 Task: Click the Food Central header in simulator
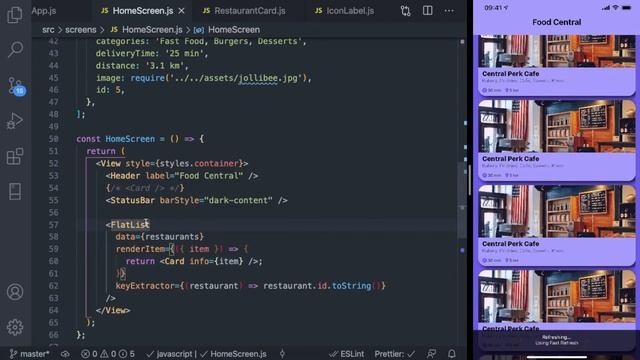pyautogui.click(x=556, y=22)
